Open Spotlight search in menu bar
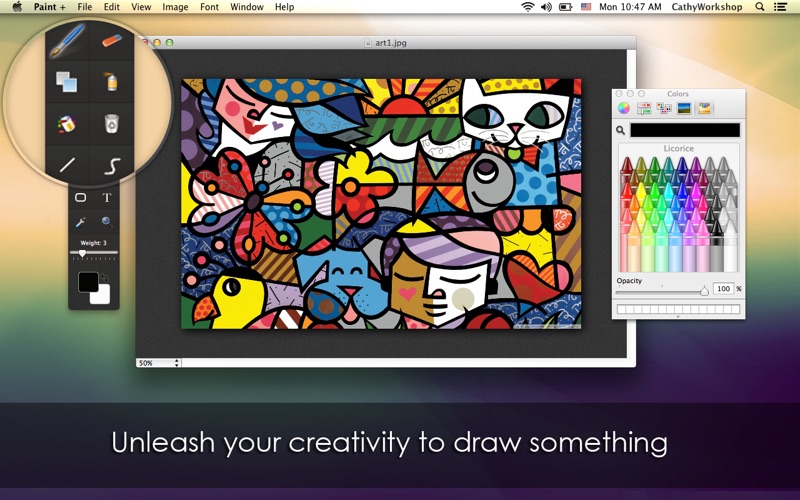This screenshot has height=500, width=800. (x=760, y=7)
